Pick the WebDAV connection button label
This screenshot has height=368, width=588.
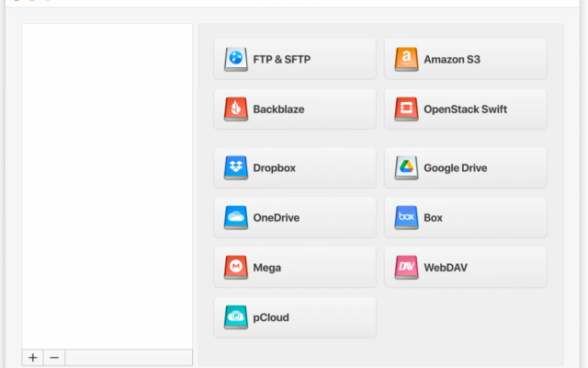coord(446,268)
